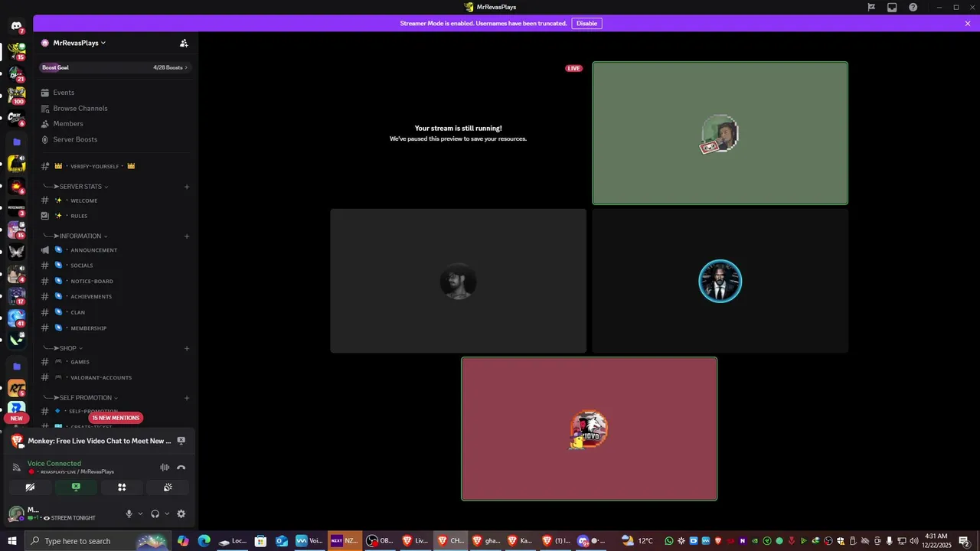Toggle the green screen share button
Image resolution: width=980 pixels, height=551 pixels.
coord(76,487)
